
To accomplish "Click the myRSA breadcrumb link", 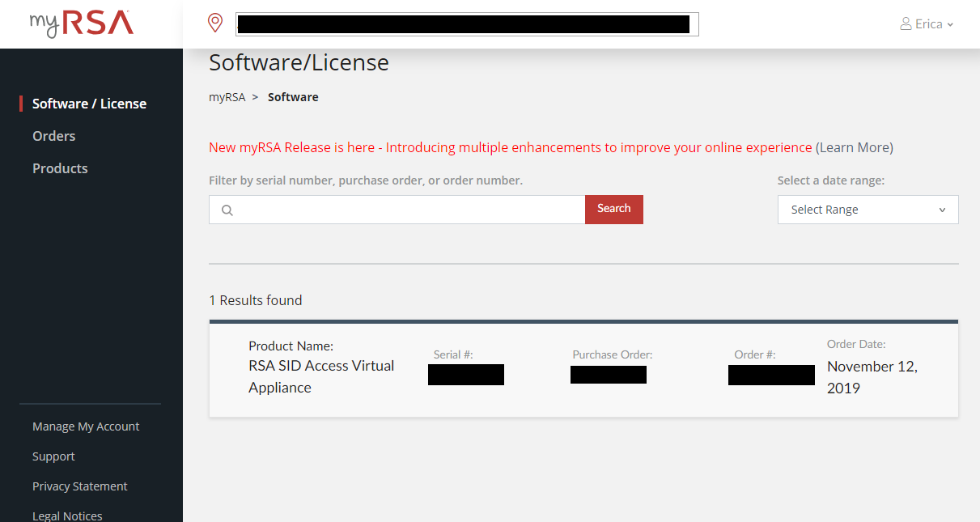I will [x=227, y=96].
